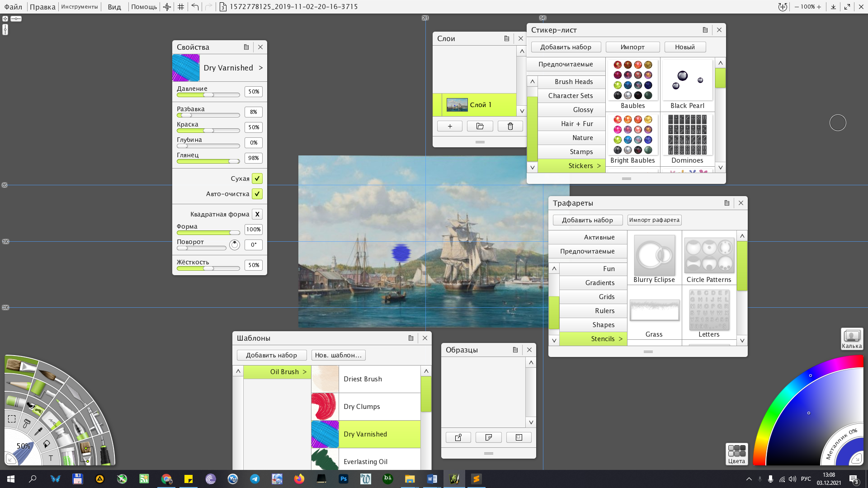
Task: Zoom in with the plus beside 100%
Action: click(x=819, y=7)
